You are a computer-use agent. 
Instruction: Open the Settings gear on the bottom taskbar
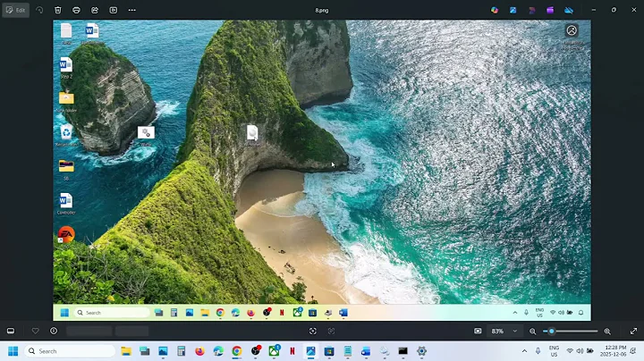click(421, 351)
